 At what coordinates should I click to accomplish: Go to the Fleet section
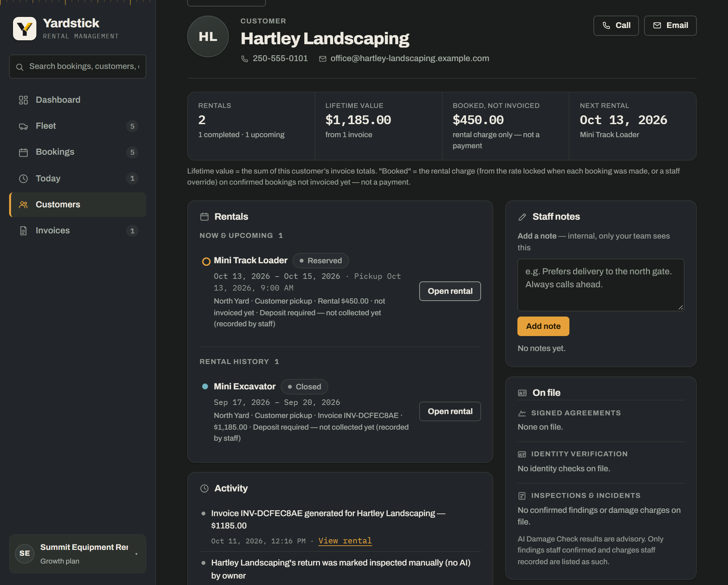click(x=78, y=126)
